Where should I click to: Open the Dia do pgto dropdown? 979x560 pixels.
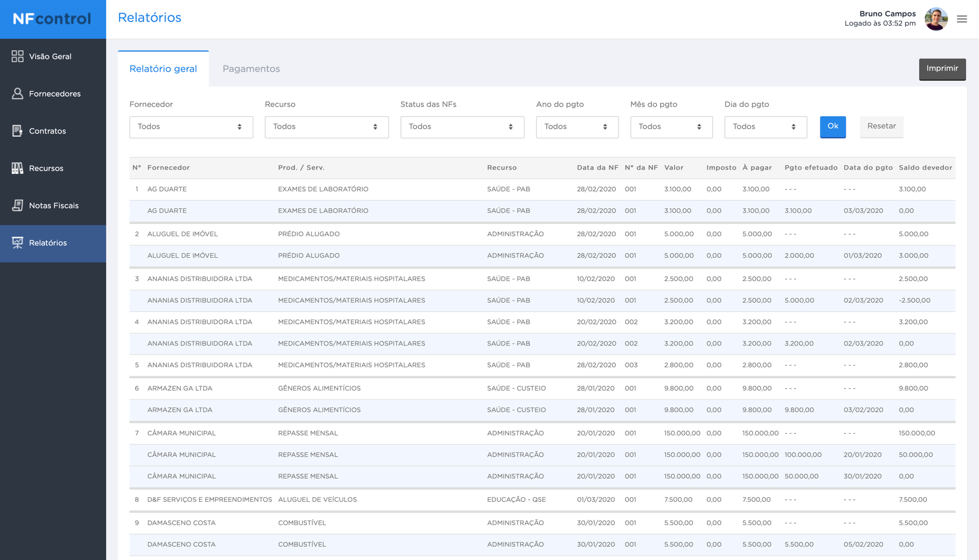(765, 127)
